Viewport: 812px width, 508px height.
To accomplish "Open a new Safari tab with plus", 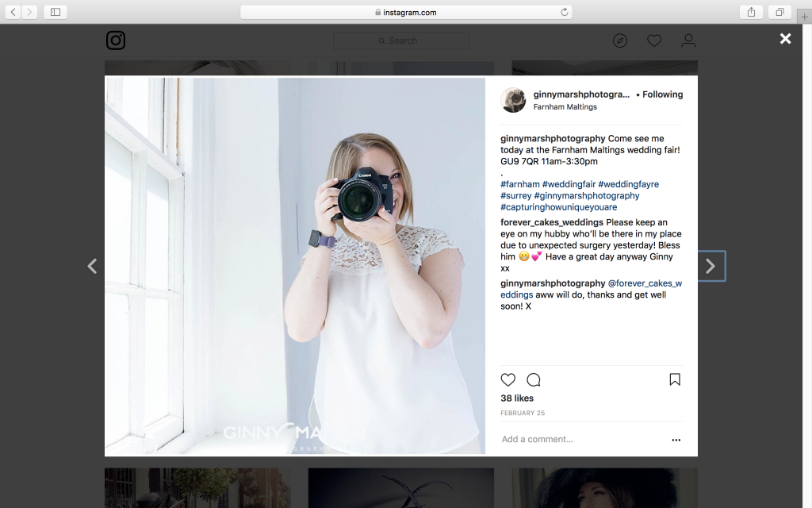I will (804, 17).
